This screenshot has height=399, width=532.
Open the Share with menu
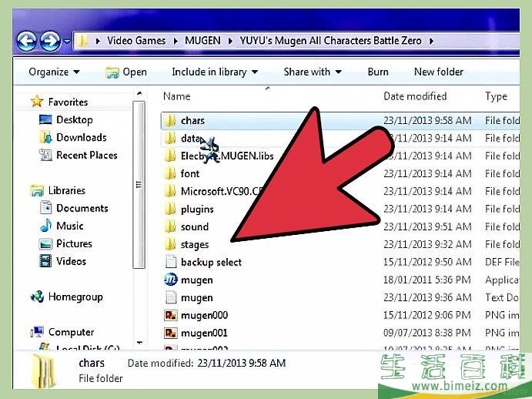[313, 72]
